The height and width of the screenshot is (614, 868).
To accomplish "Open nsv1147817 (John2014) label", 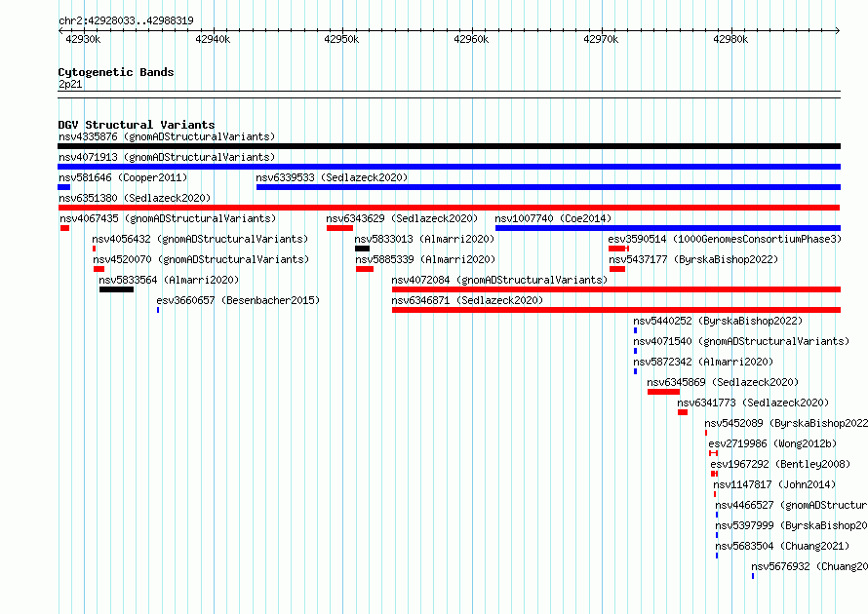I will point(774,484).
